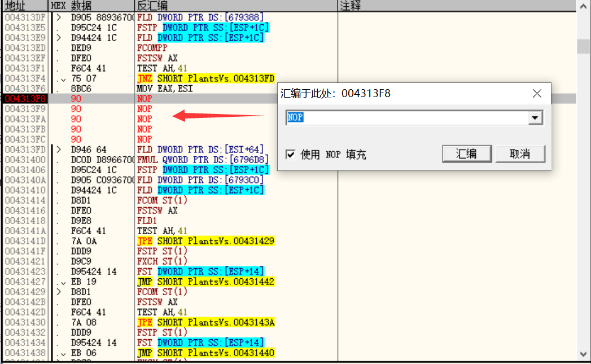
Task: Click hex bytes EB 19
Action: pos(84,282)
